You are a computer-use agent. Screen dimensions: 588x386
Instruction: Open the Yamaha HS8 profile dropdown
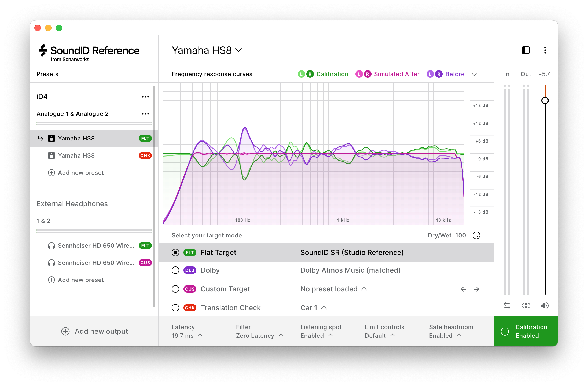[207, 50]
